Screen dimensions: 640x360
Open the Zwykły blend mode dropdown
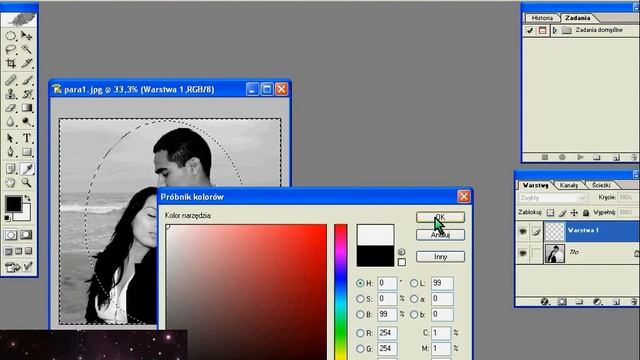coord(553,198)
